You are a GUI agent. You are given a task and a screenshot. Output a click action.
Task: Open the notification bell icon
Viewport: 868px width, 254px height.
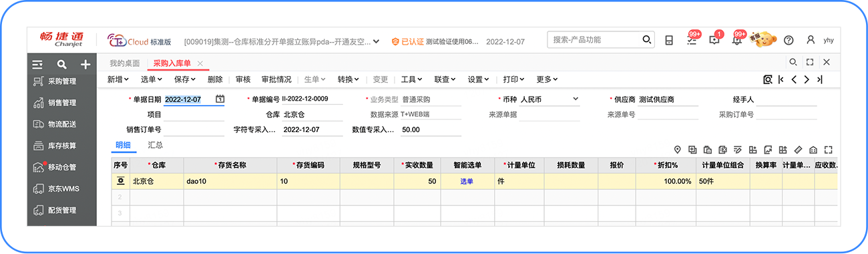pos(736,40)
